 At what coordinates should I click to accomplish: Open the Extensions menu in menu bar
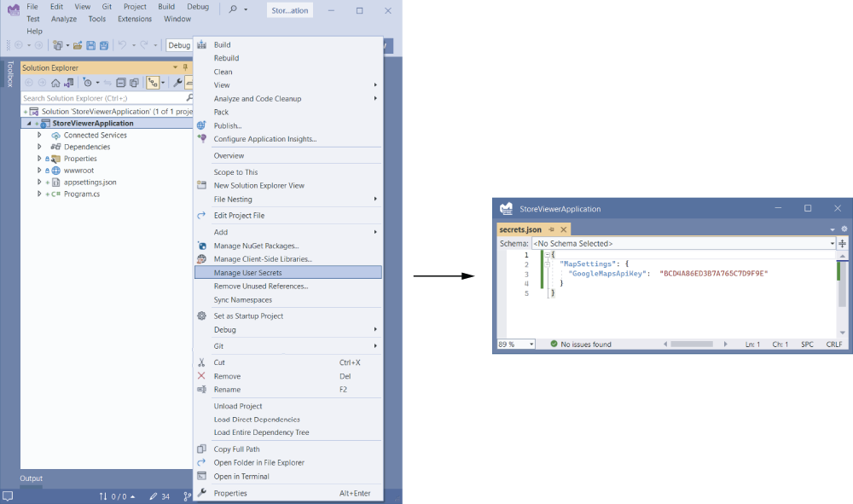pyautogui.click(x=135, y=19)
